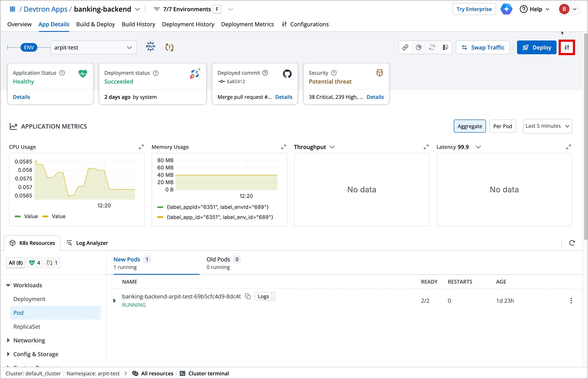
Task: Copy the pod name with copy icon
Action: [248, 296]
